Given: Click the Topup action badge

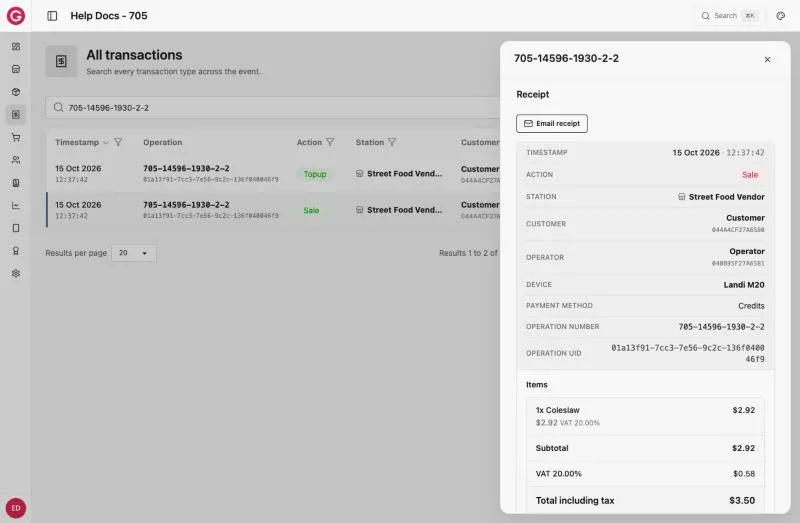Looking at the screenshot, I should [x=315, y=174].
